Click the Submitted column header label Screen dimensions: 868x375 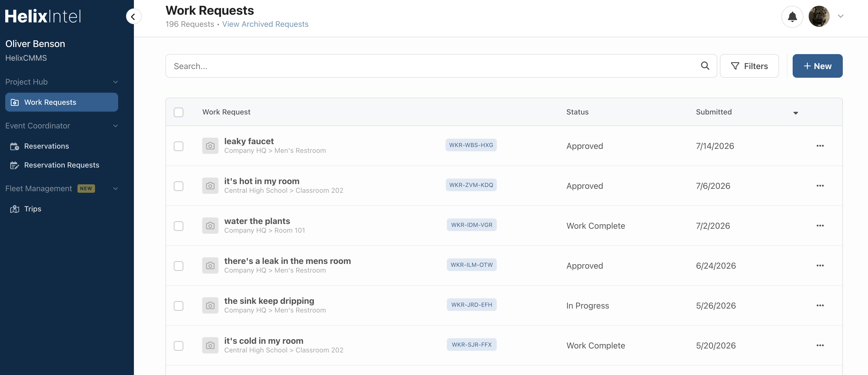tap(714, 112)
